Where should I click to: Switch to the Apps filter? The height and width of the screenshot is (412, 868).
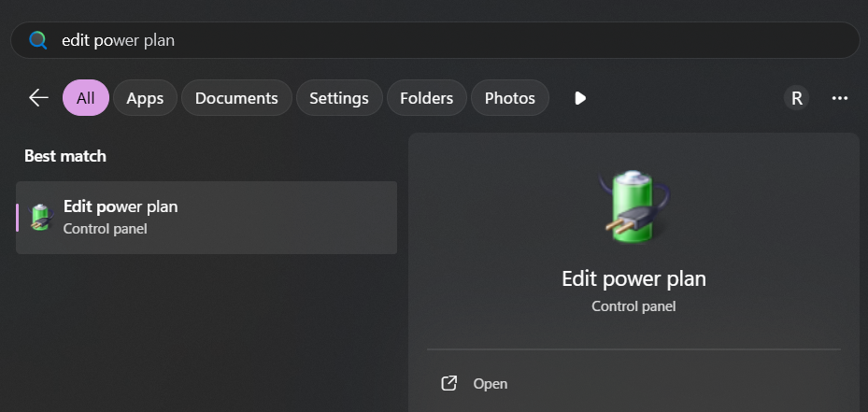(x=145, y=98)
